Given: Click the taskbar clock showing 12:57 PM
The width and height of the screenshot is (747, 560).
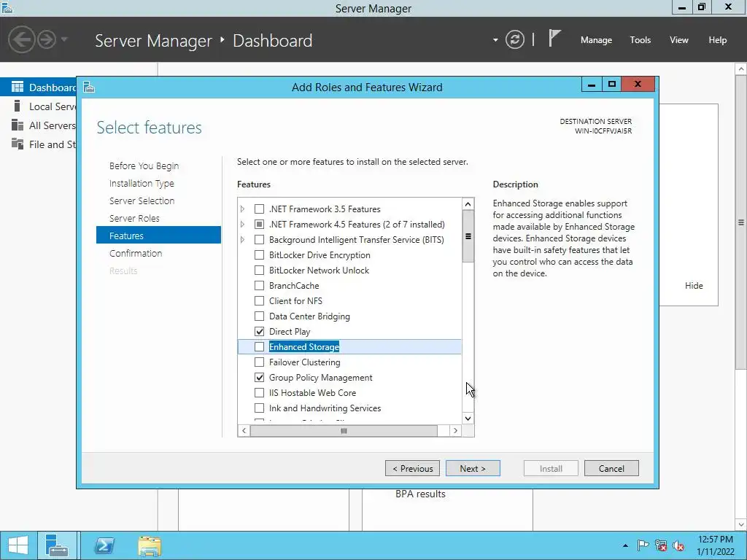Looking at the screenshot, I should coord(715,545).
